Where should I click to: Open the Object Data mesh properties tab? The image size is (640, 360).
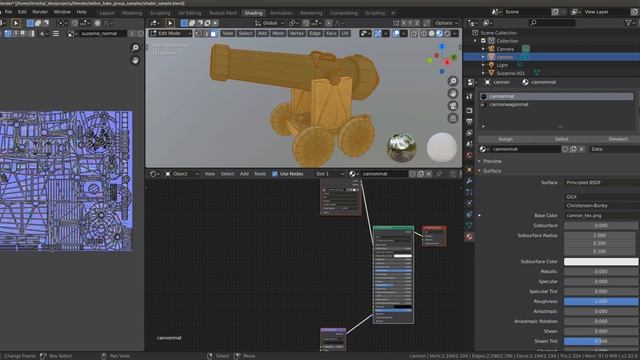point(469,225)
